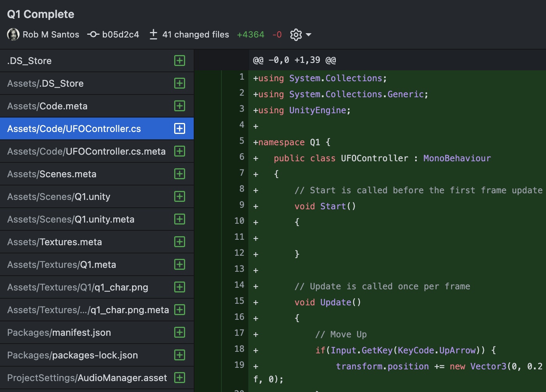Click line number 6 in diff gutter
The width and height of the screenshot is (546, 392).
pos(242,157)
